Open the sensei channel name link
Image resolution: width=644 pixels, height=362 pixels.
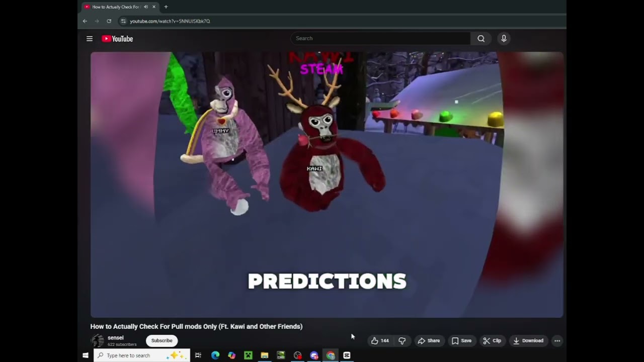pyautogui.click(x=115, y=338)
